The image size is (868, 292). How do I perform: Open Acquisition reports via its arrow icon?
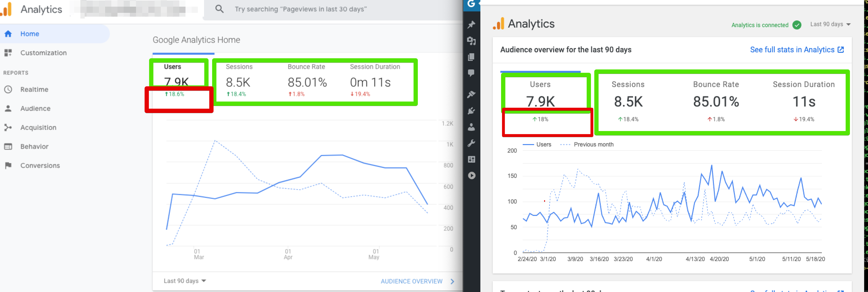(8, 128)
